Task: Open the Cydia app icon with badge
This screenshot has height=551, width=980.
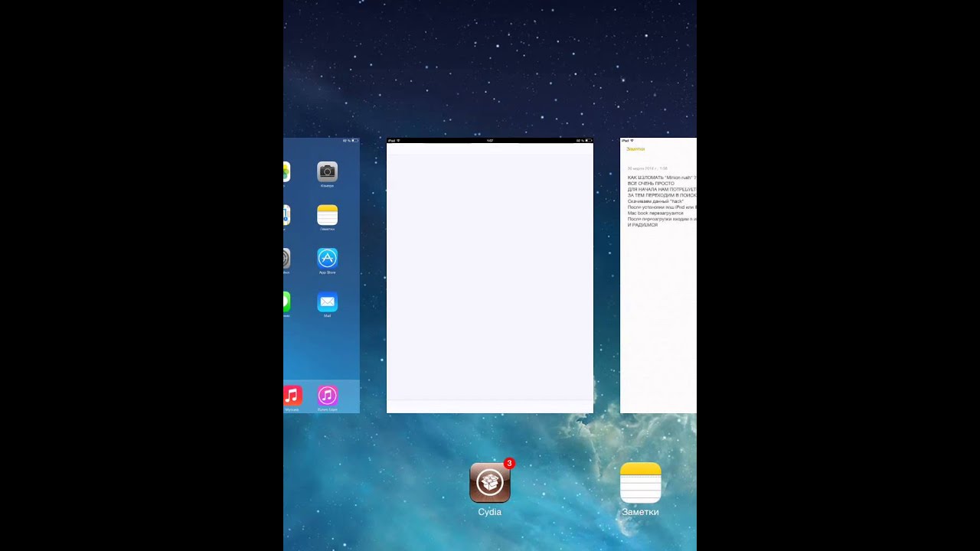Action: (490, 482)
